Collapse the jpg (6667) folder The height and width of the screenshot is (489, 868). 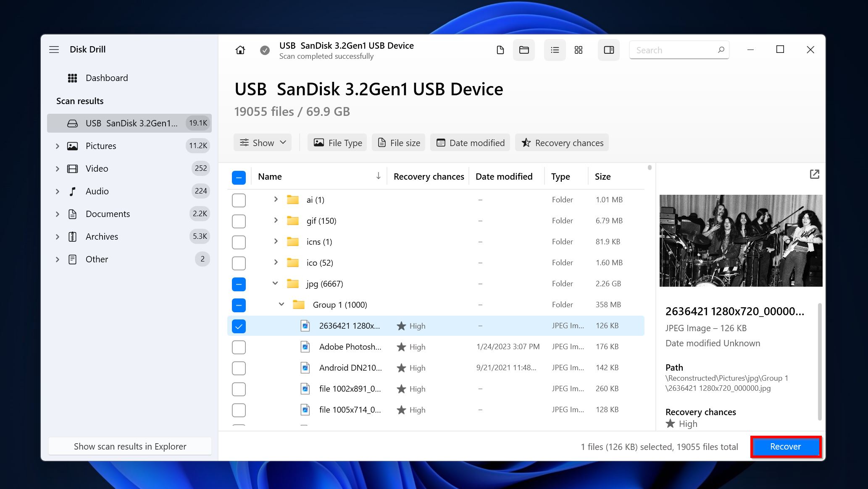[x=275, y=283]
